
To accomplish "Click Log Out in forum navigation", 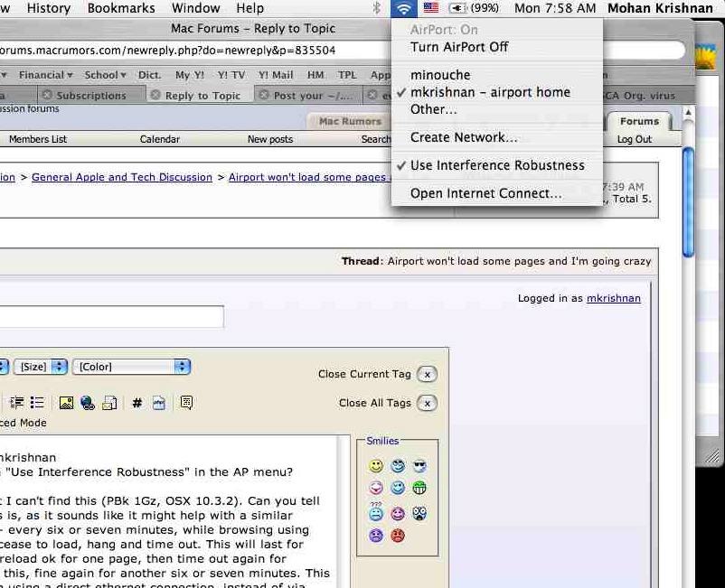I will [x=635, y=139].
